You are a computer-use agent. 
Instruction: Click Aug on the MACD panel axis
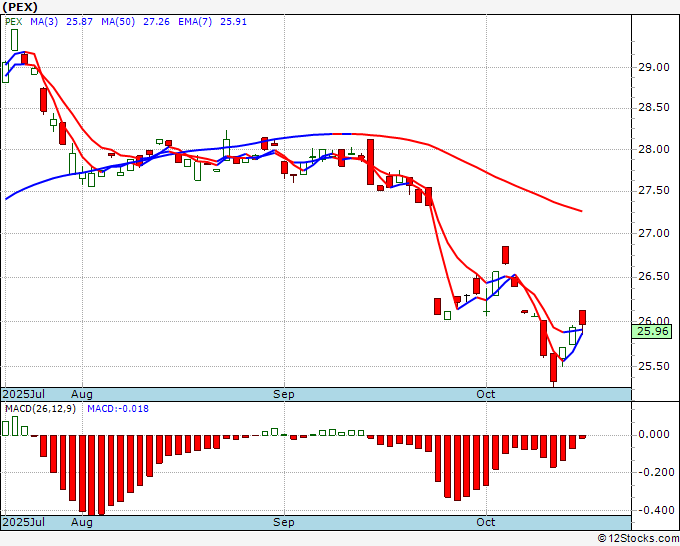click(82, 522)
